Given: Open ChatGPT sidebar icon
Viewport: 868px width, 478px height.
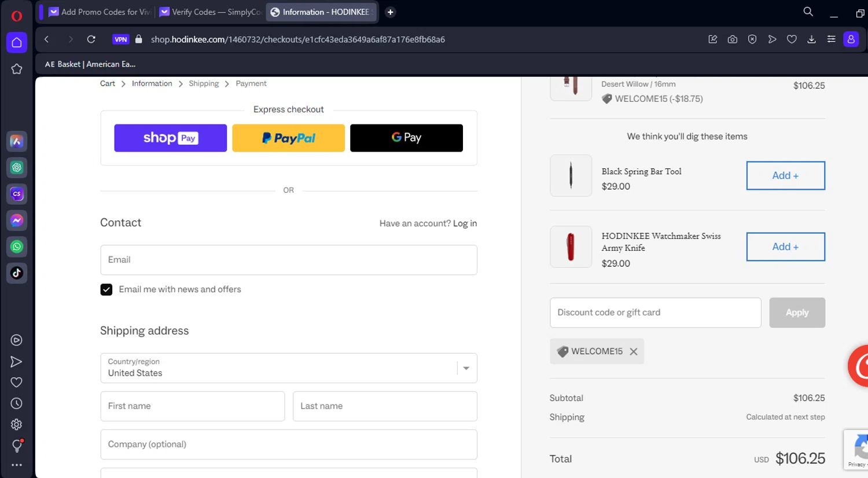Looking at the screenshot, I should 17,167.
